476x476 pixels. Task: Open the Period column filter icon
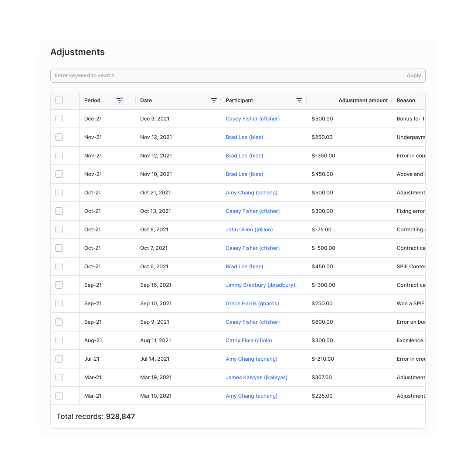(x=119, y=100)
